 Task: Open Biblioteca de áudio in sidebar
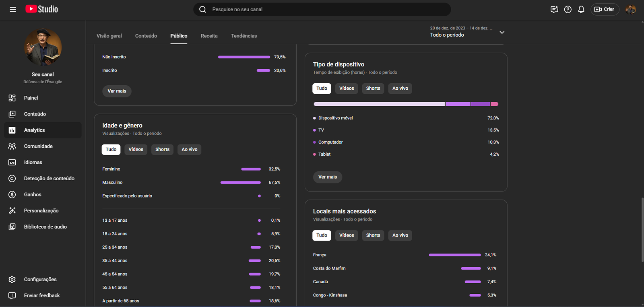(45, 227)
